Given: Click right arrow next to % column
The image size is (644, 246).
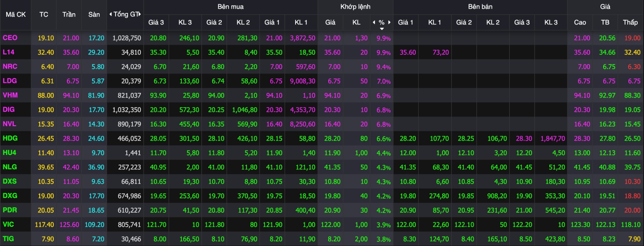Looking at the screenshot, I should tap(389, 22).
